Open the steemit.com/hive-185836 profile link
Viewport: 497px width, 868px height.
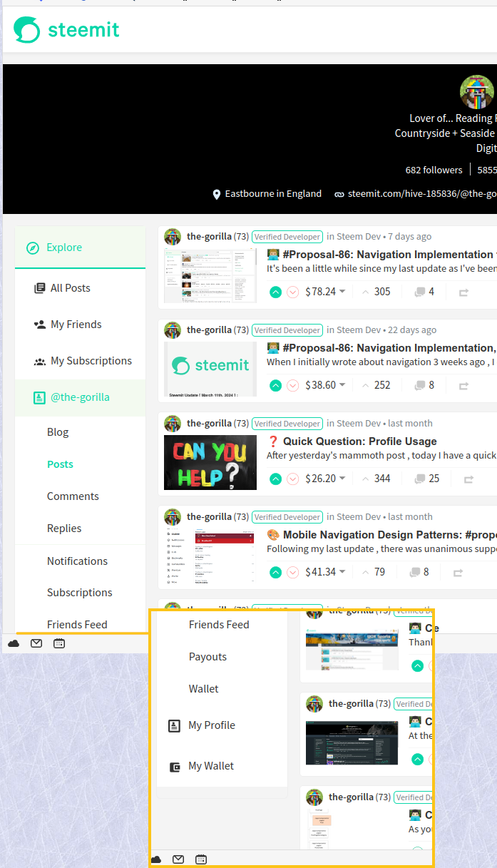[x=421, y=194]
